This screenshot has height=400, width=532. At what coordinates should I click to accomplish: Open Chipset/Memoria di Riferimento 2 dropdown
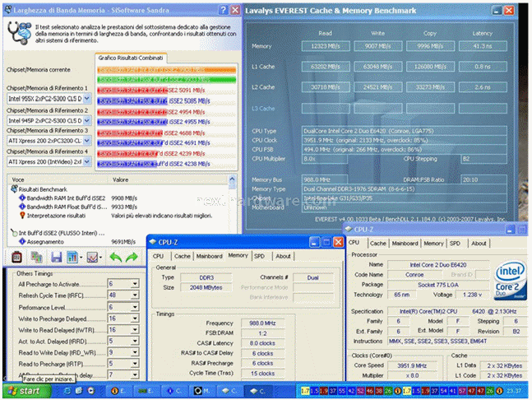87,120
